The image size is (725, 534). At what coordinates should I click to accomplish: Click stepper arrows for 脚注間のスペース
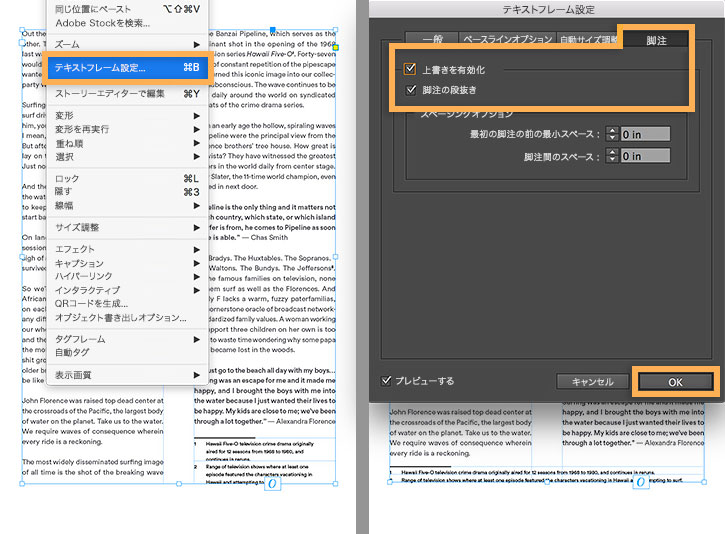[x=612, y=156]
